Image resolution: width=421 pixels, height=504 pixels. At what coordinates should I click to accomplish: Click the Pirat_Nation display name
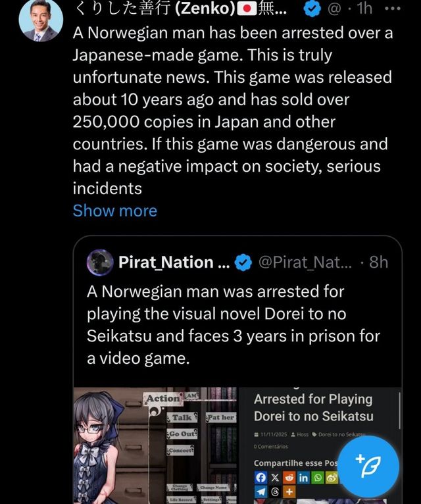(x=166, y=263)
